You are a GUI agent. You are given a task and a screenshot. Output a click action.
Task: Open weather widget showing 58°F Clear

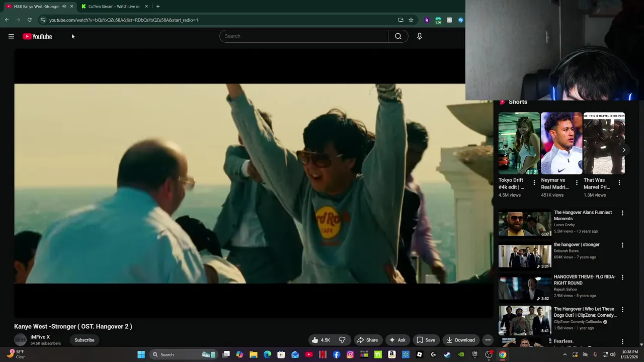point(15,354)
